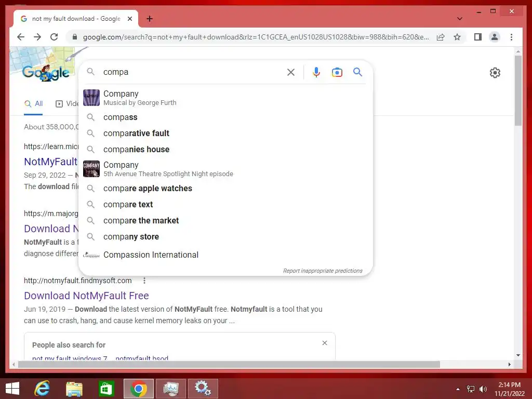Open the performance monitor taskbar app
This screenshot has width=532, height=399.
point(170,389)
